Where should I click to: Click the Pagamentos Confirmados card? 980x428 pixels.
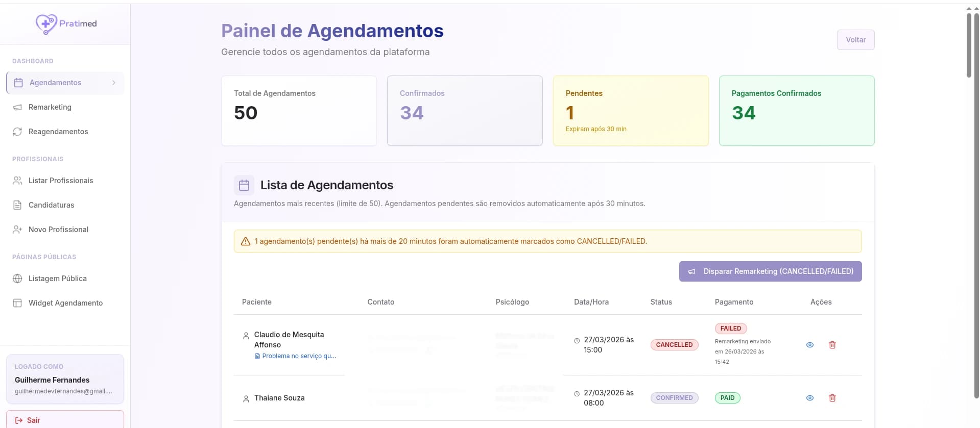click(x=797, y=111)
